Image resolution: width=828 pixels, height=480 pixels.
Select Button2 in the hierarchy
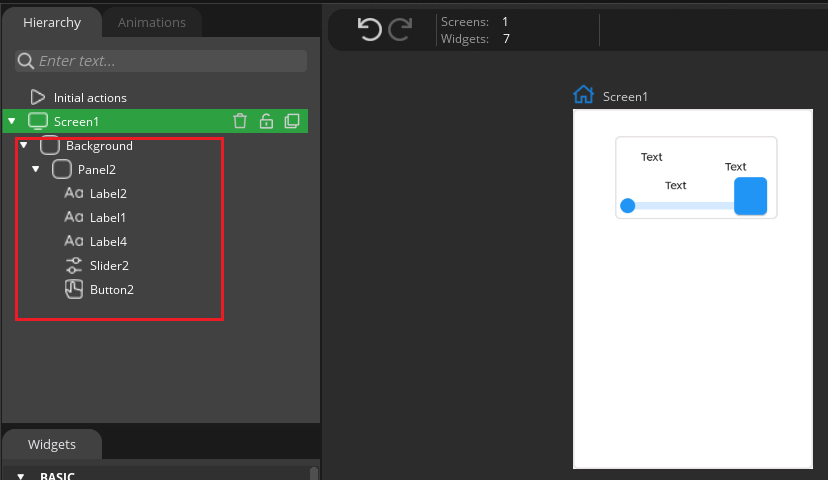(x=112, y=290)
